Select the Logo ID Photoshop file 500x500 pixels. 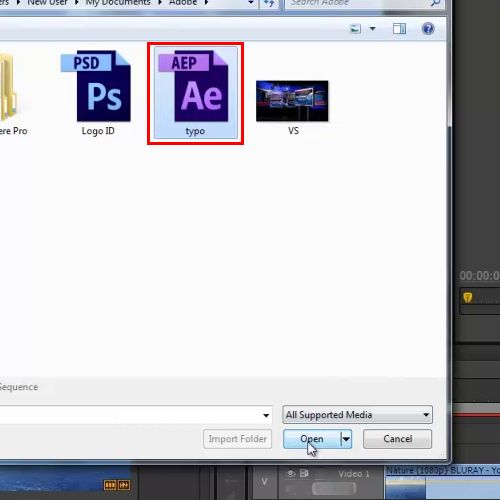97,92
